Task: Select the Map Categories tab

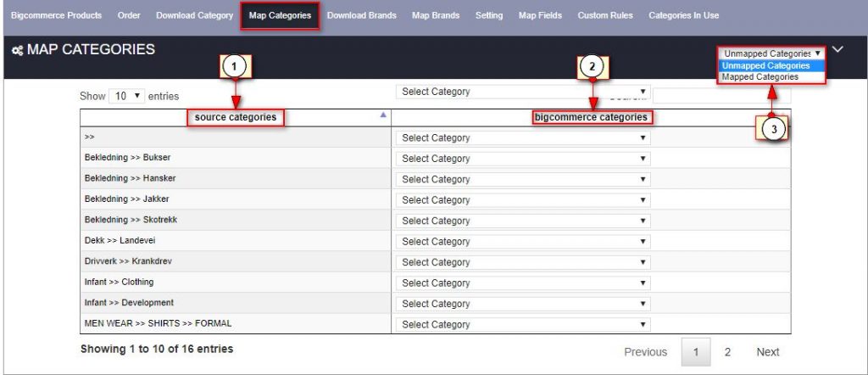Action: (x=280, y=16)
